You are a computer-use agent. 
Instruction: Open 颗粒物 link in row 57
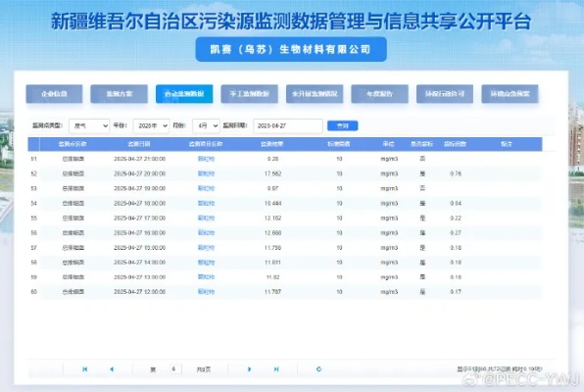206,248
